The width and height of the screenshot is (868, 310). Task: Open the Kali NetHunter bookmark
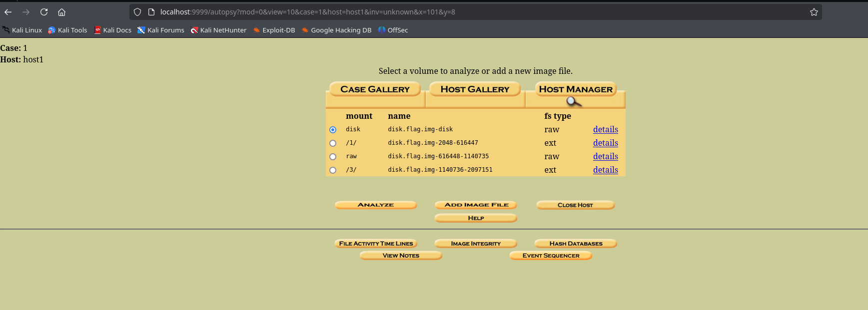coord(218,30)
